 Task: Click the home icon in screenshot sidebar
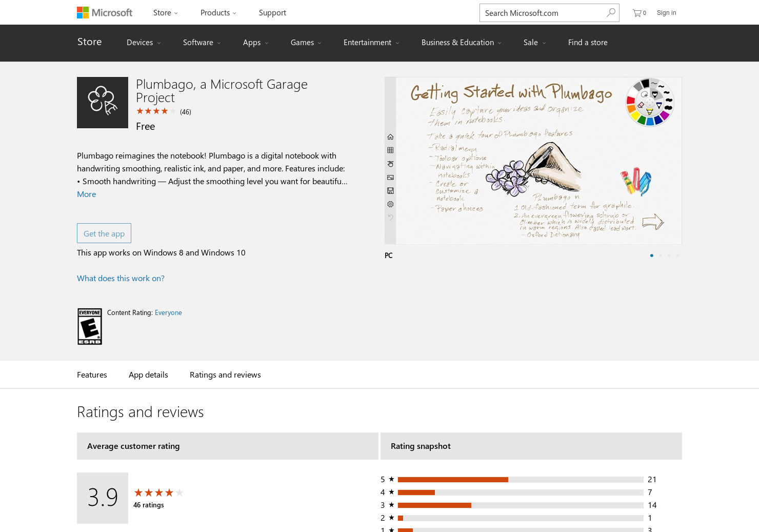pyautogui.click(x=390, y=137)
